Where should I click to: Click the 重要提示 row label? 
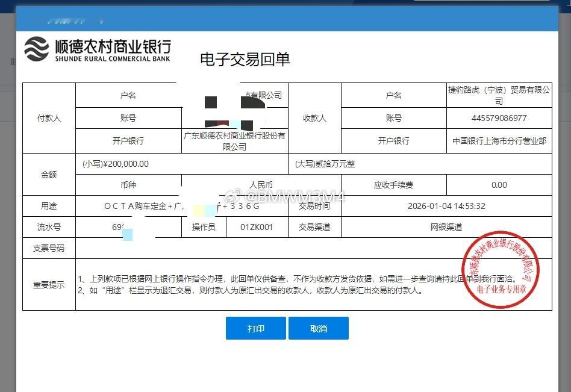[x=49, y=285]
